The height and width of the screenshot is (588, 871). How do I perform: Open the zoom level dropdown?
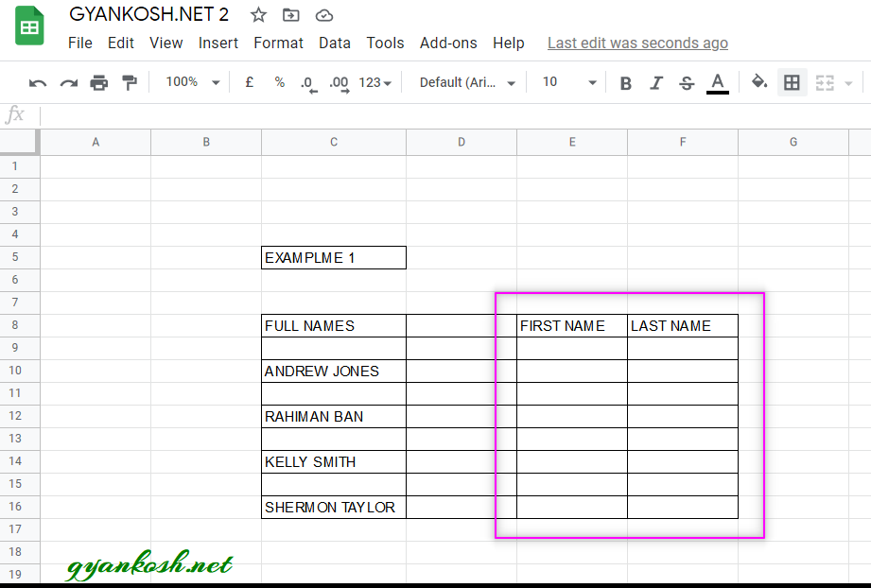pyautogui.click(x=191, y=82)
